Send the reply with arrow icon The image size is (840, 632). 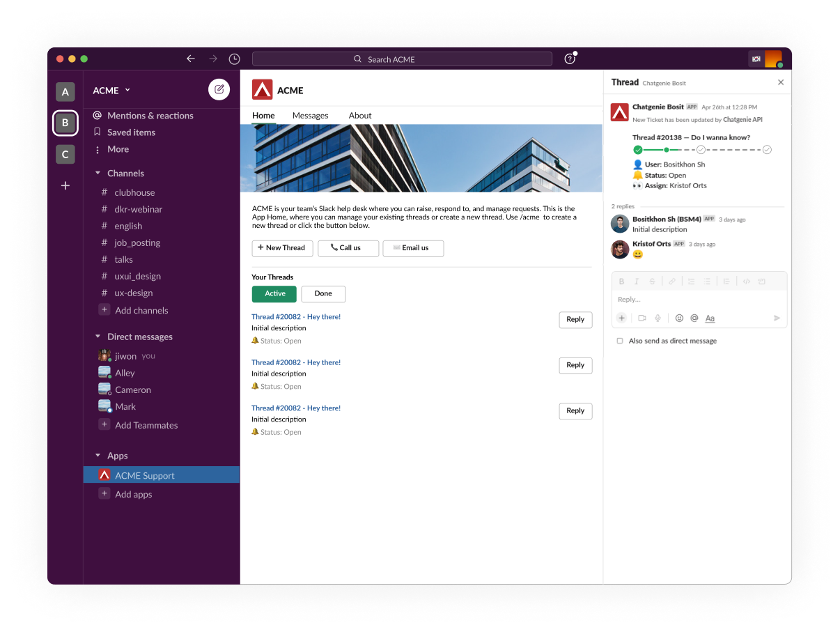tap(777, 318)
